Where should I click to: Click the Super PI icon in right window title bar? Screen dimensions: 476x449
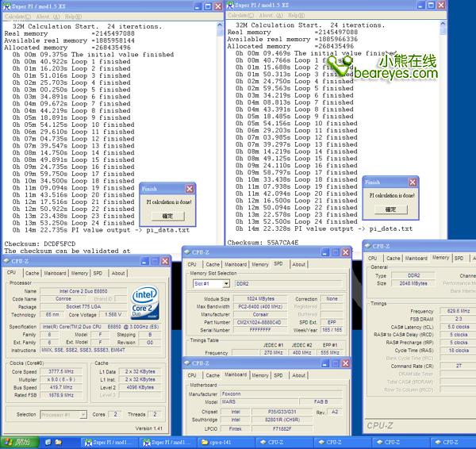[x=231, y=6]
